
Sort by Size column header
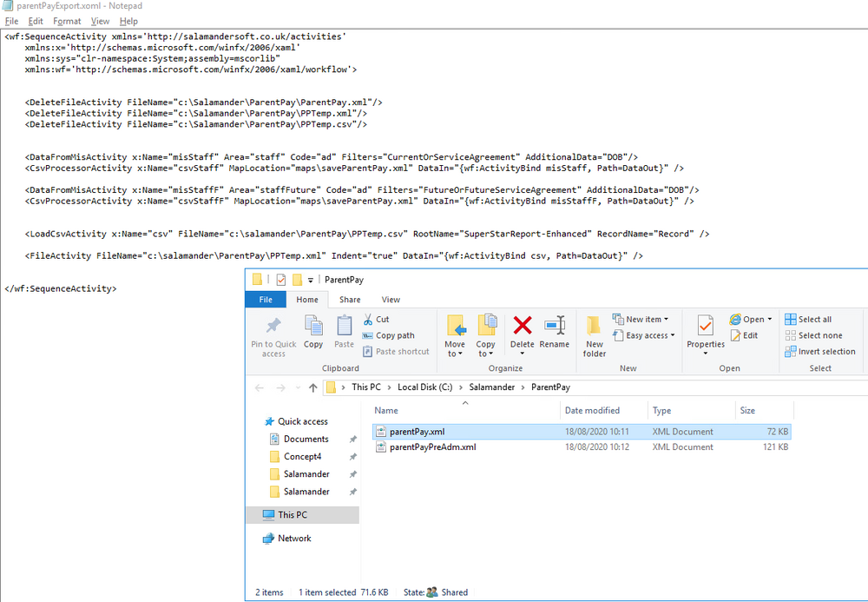[765, 410]
